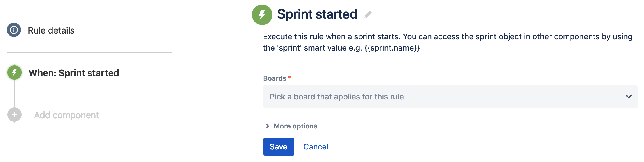Click the connector line above Add component

coord(14,94)
